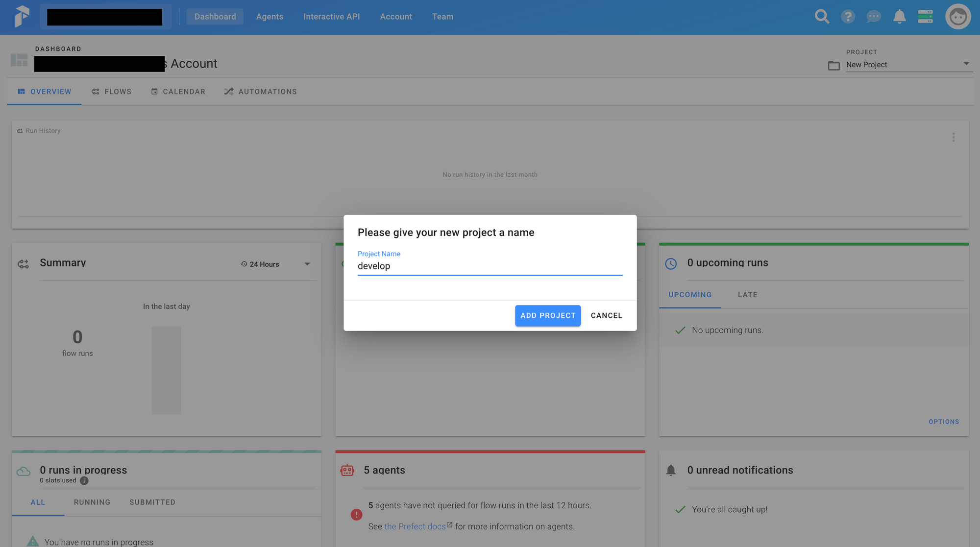This screenshot has width=980, height=547.
Task: Open the search icon in the top bar
Action: [x=822, y=16]
